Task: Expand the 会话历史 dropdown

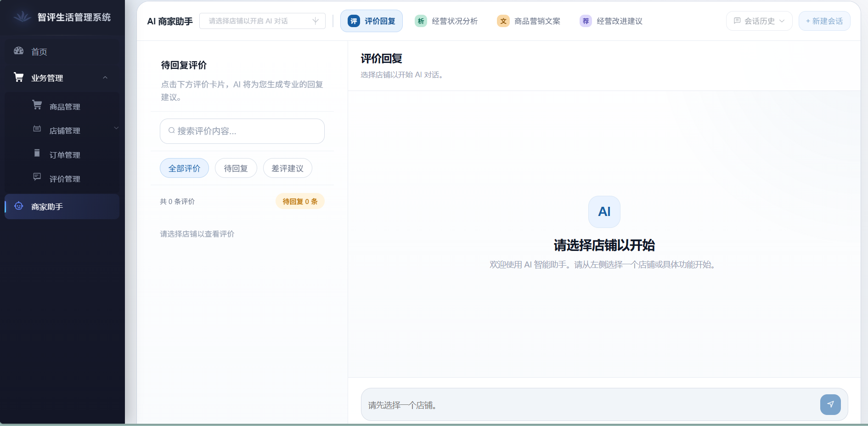Action: [x=759, y=21]
